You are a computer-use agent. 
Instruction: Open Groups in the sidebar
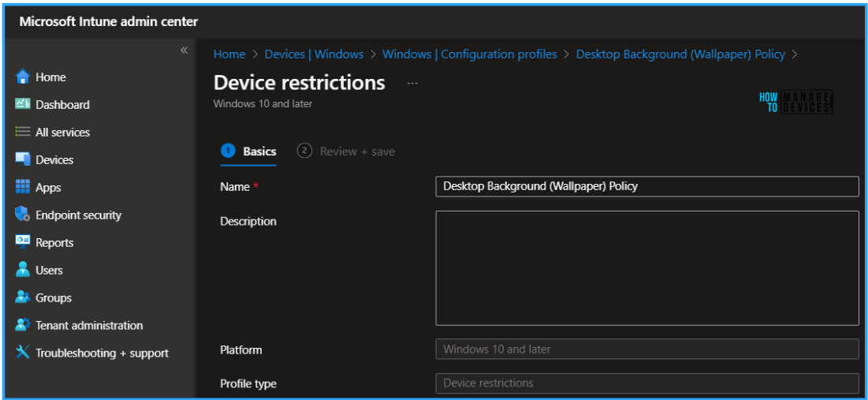coord(54,298)
